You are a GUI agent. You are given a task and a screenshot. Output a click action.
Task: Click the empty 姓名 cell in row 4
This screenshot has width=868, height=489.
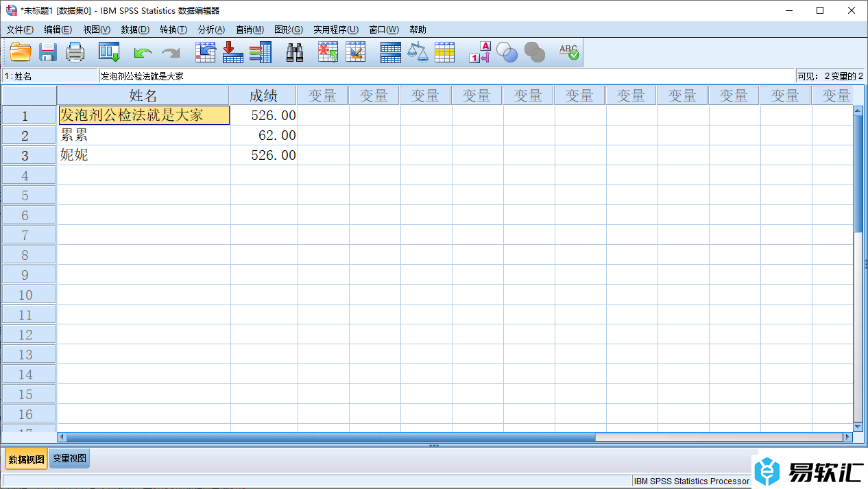(144, 175)
